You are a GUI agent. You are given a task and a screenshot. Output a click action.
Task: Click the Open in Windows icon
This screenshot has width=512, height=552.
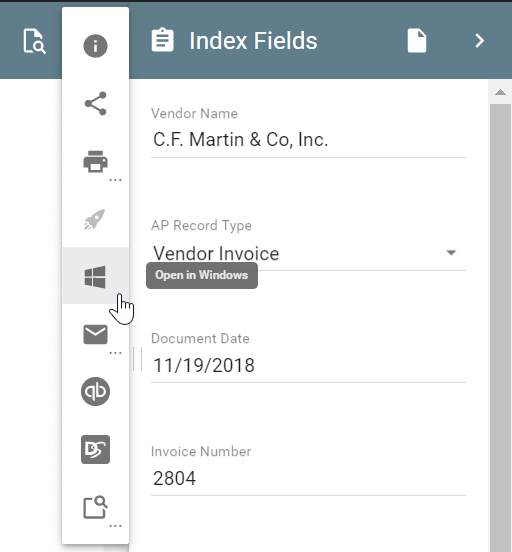(x=95, y=277)
